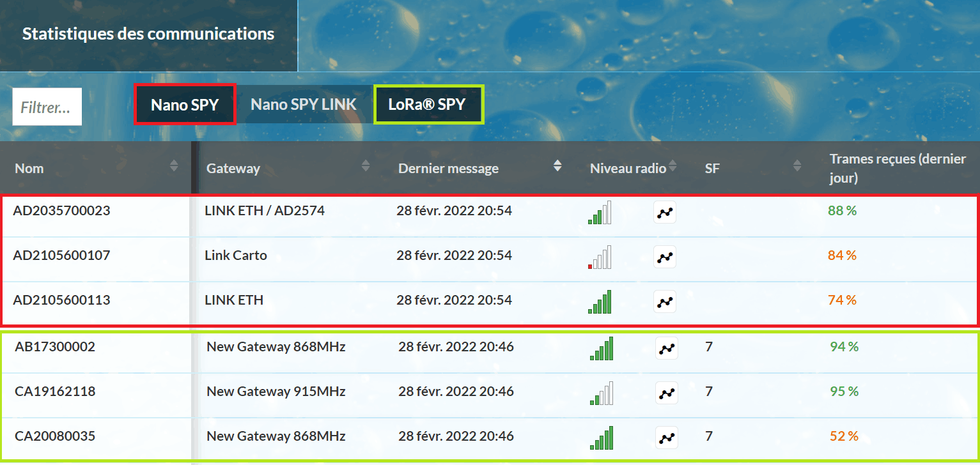This screenshot has width=980, height=465.
Task: Sort by SF column arrows
Action: coord(797,166)
